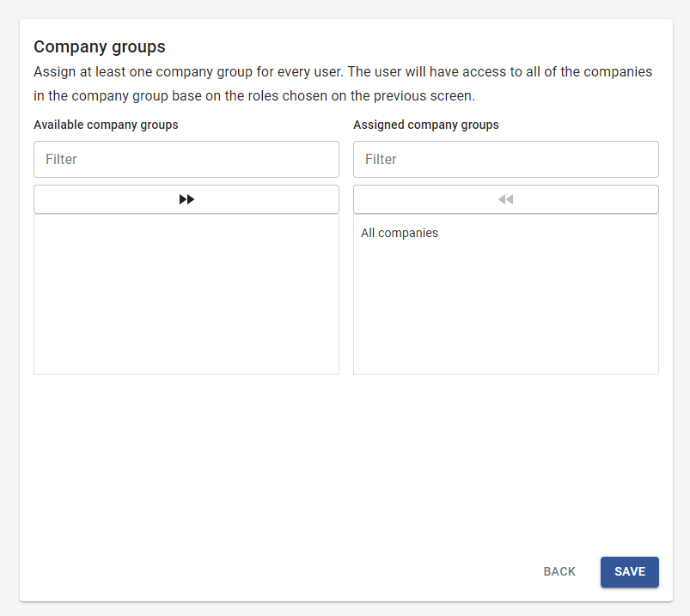This screenshot has width=690, height=616.
Task: Click the description text about assigning groups
Action: (343, 83)
